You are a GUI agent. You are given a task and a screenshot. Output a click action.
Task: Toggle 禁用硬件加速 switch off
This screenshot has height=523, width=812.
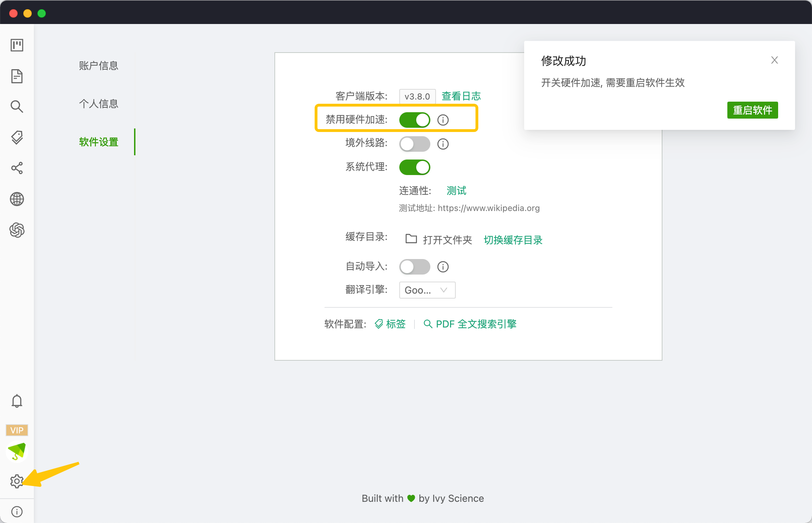pyautogui.click(x=415, y=120)
